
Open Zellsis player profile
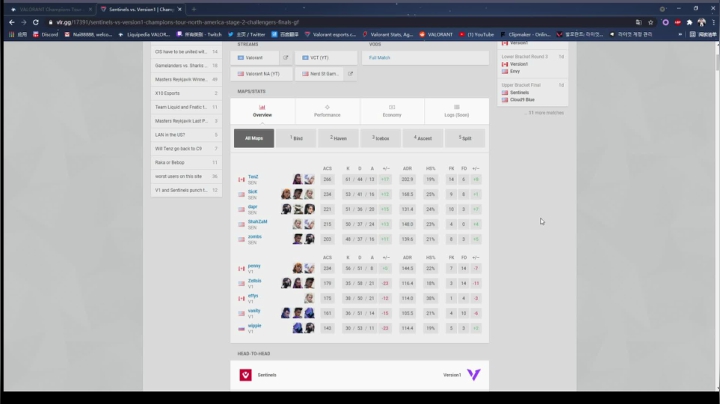point(254,281)
